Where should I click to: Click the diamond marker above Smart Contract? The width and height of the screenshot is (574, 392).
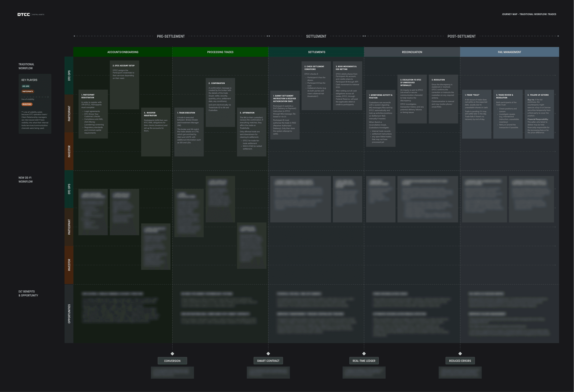coord(268,353)
